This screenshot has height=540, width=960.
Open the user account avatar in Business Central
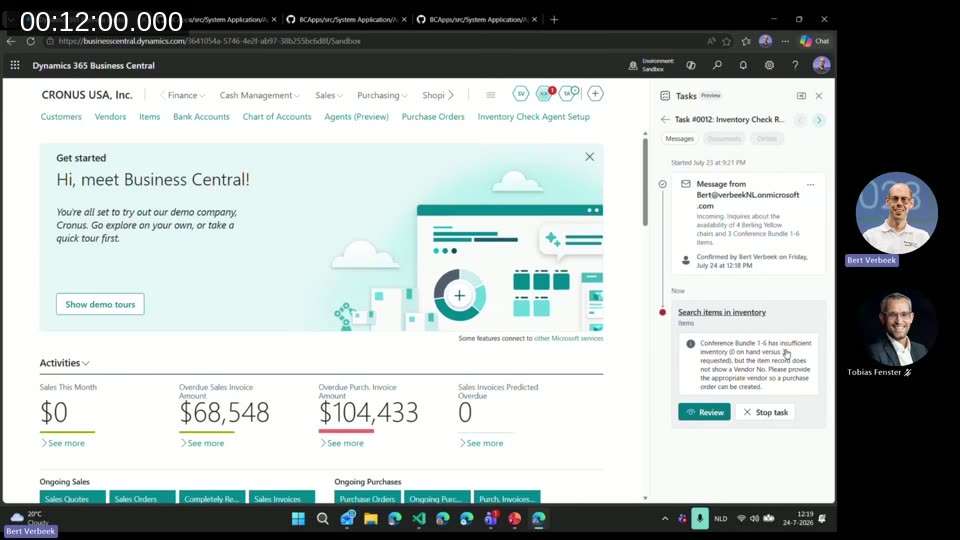coord(821,65)
